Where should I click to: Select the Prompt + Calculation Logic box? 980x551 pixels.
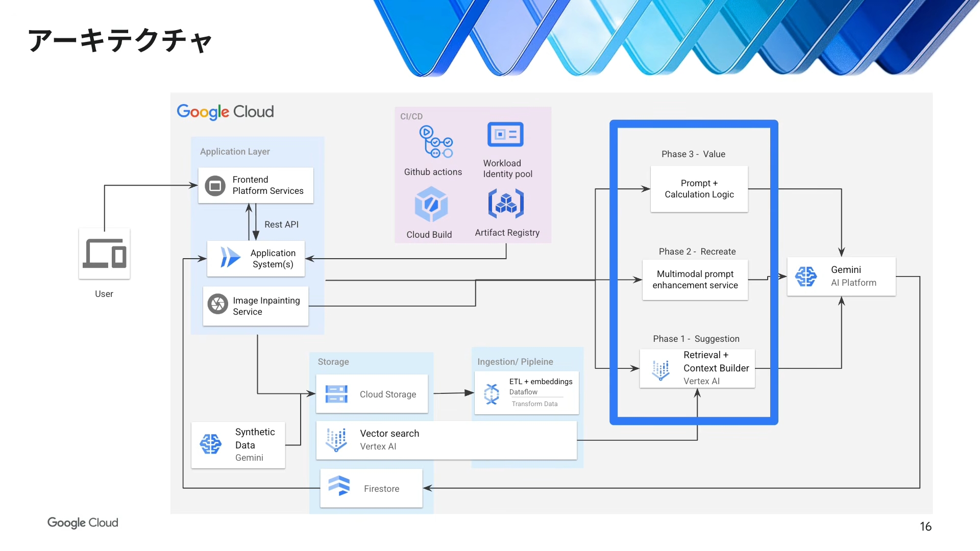pos(699,189)
